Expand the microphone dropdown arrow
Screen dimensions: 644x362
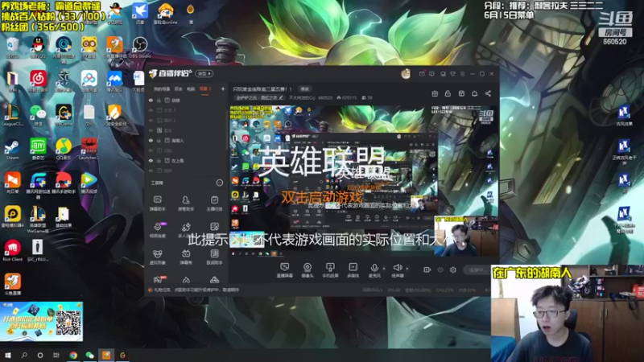tap(384, 269)
